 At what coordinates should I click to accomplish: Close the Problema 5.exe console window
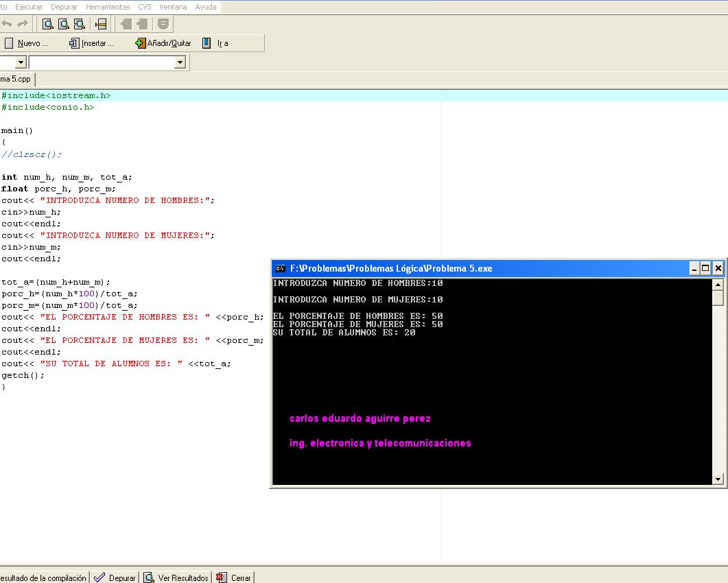click(718, 268)
